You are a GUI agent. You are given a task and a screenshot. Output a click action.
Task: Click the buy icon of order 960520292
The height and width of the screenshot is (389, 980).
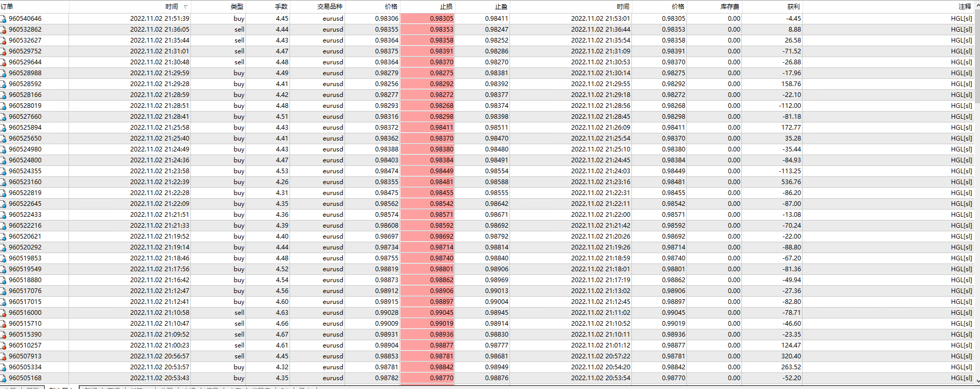click(3, 247)
